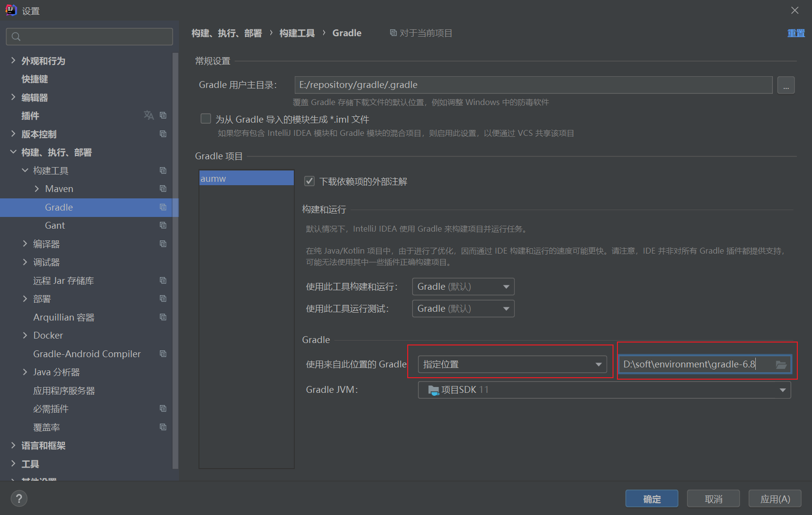This screenshot has height=515, width=812.
Task: Click the copy icon before 对于当前项目
Action: [394, 33]
